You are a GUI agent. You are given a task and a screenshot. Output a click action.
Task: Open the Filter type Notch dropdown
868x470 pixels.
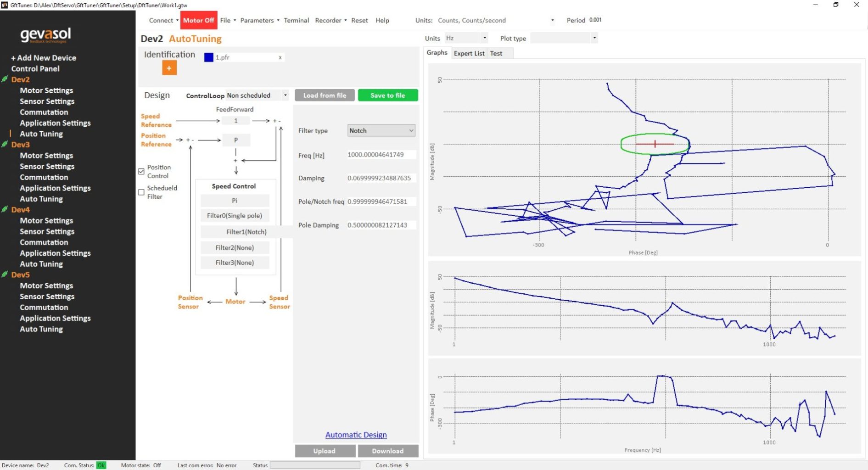click(381, 131)
